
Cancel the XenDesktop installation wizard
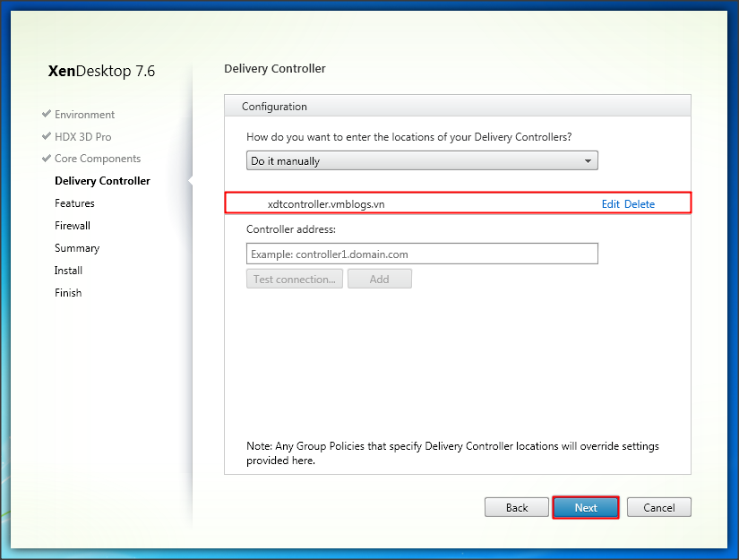[658, 508]
